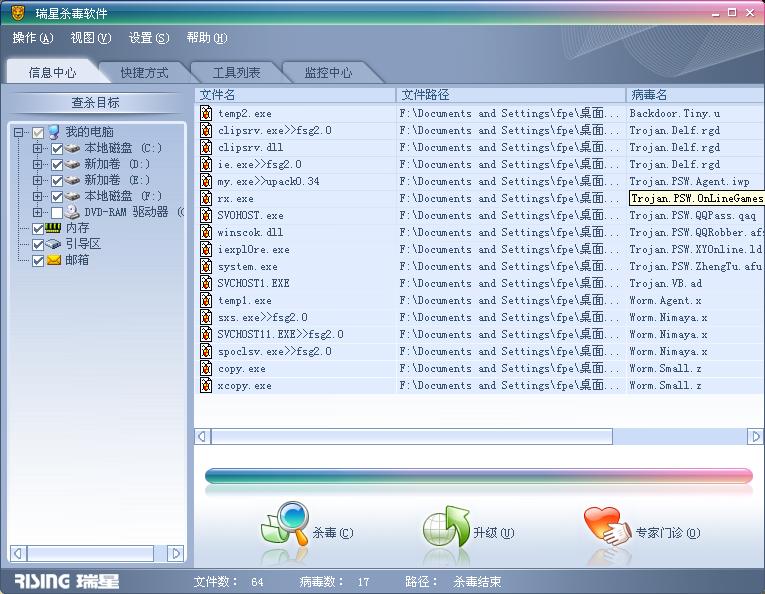Select the 信息中心 tab
The width and height of the screenshot is (765, 594).
53,73
